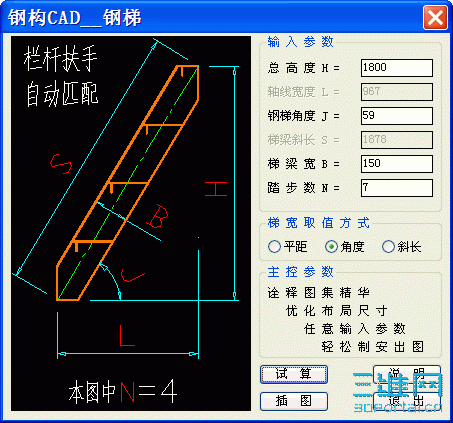Select the 角度 radio button
453x423 pixels.
coord(331,247)
